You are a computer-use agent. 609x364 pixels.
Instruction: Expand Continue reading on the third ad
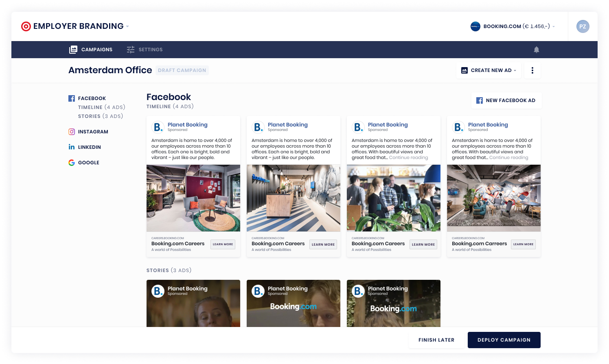pos(408,158)
